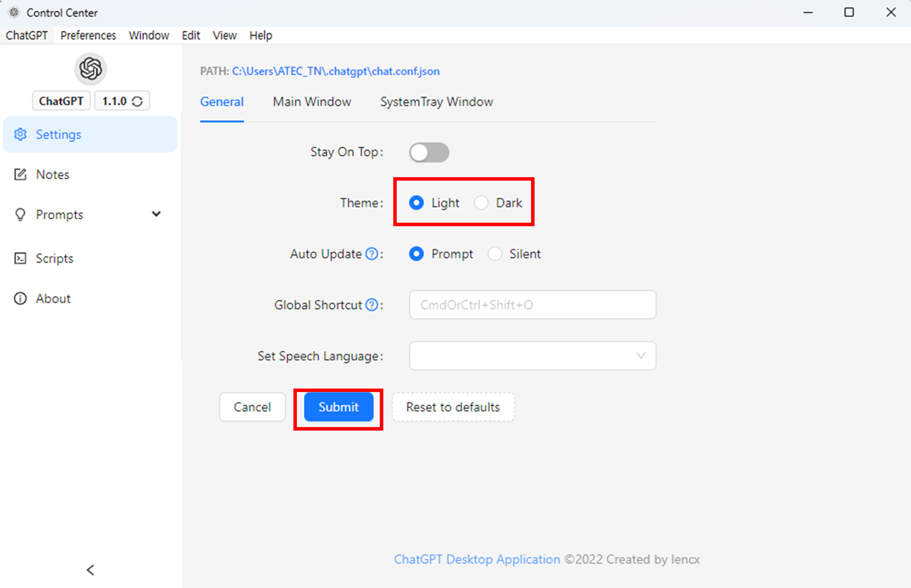
Task: Click the version 1.1.0 refresh icon
Action: click(138, 101)
